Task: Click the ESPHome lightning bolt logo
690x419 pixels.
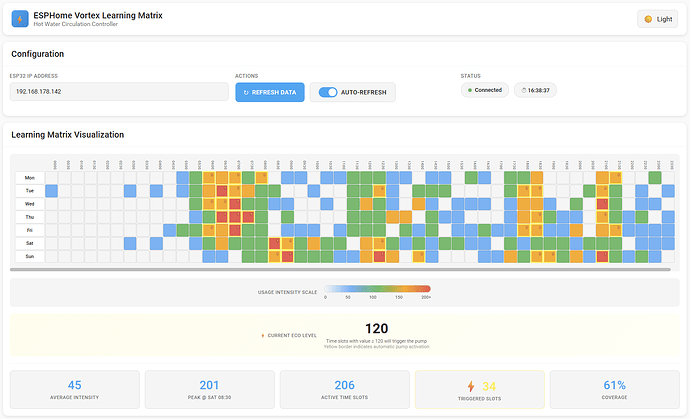Action: [x=21, y=19]
